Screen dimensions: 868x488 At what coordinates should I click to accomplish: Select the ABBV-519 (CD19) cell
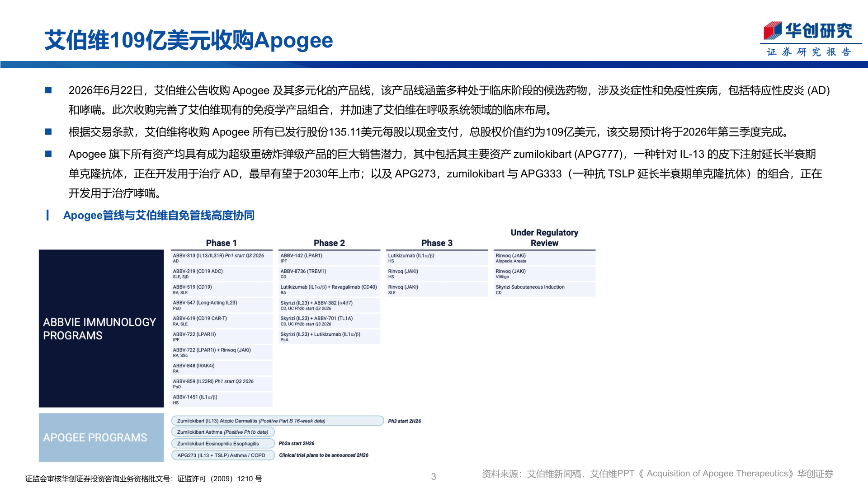222,290
